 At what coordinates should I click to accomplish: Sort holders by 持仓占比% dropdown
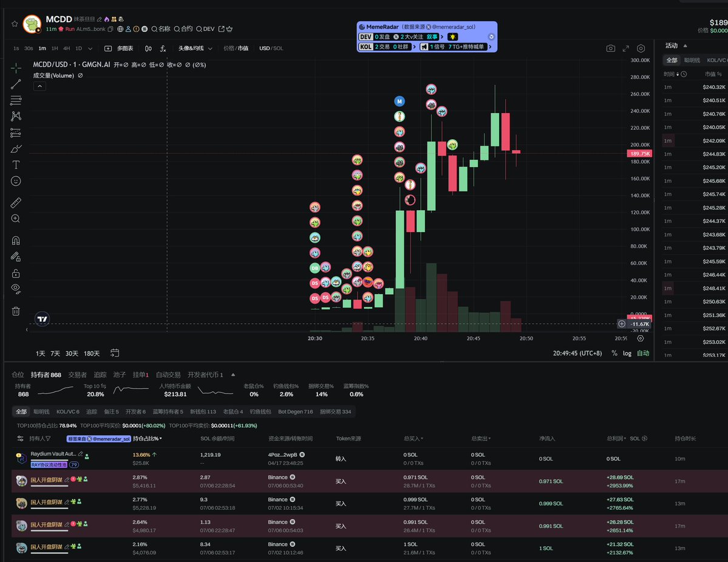[147, 439]
